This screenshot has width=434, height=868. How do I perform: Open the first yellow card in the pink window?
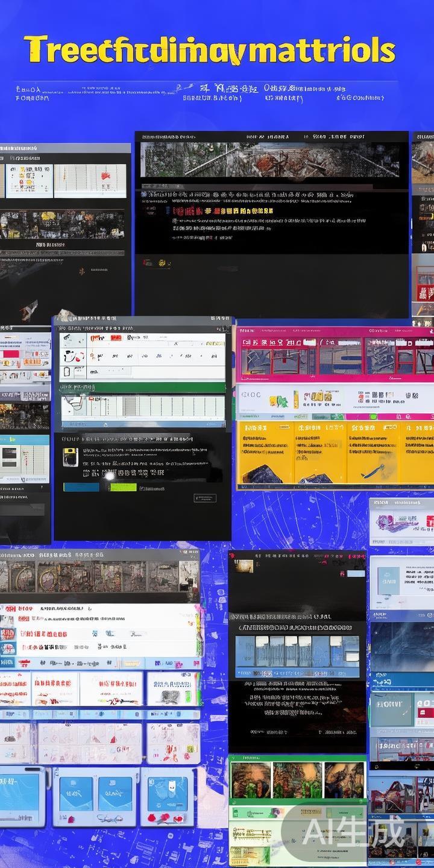(266, 452)
